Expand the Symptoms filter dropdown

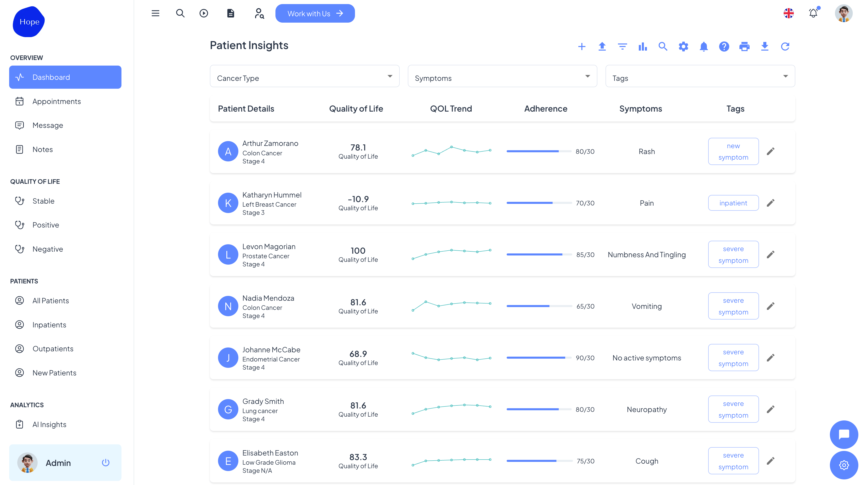click(502, 76)
